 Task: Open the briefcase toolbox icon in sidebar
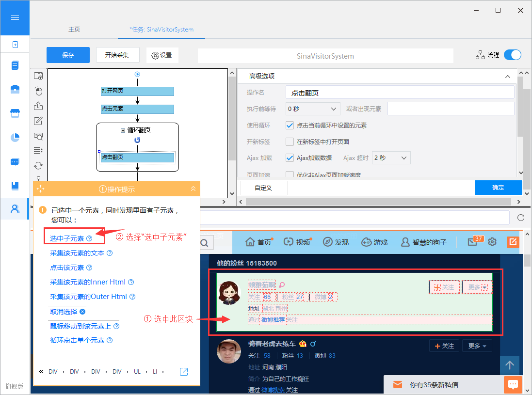15,89
